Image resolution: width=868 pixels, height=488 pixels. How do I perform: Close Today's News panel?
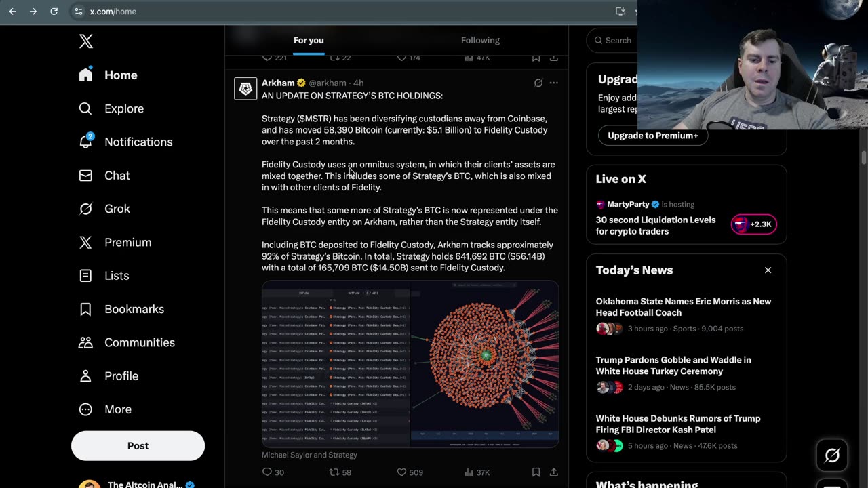click(x=768, y=270)
